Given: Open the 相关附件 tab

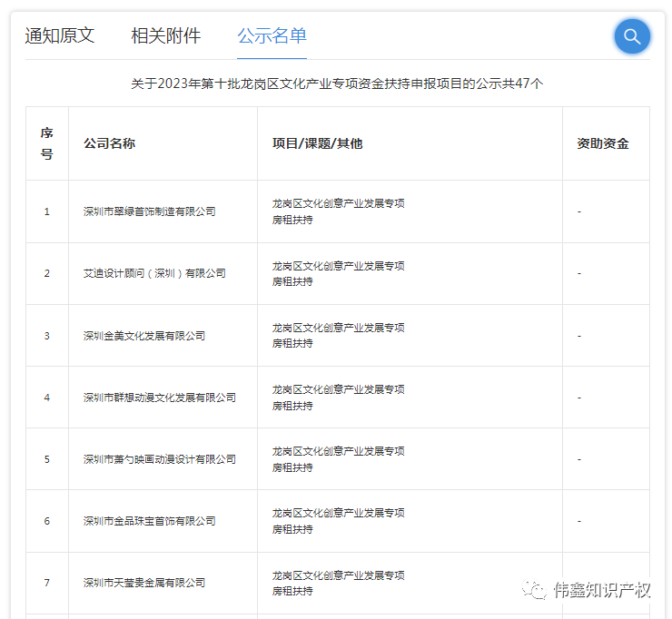Looking at the screenshot, I should (x=166, y=35).
